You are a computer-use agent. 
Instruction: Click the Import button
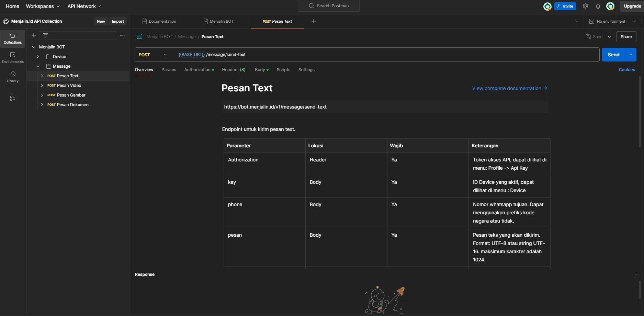pos(118,21)
